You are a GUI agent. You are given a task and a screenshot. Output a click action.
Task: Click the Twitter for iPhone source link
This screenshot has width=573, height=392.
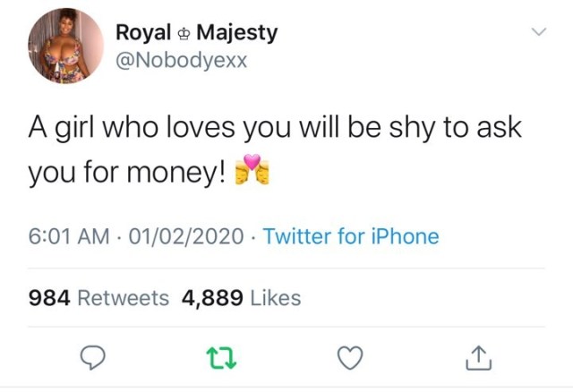351,237
